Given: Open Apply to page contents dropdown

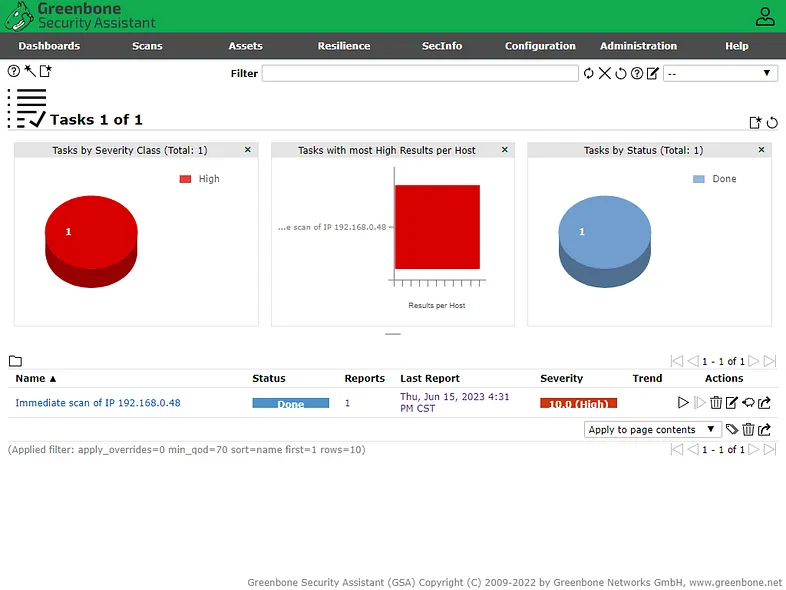Looking at the screenshot, I should tap(653, 430).
